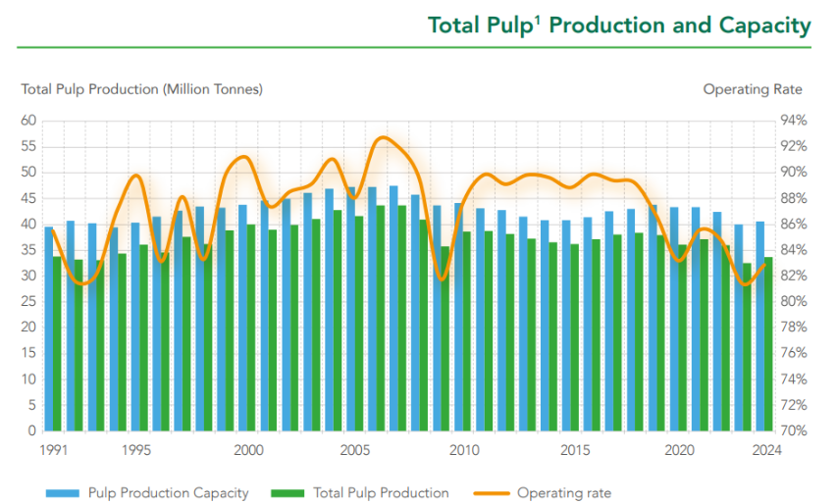Click the 1991 x-axis label
The width and height of the screenshot is (837, 504).
(53, 451)
